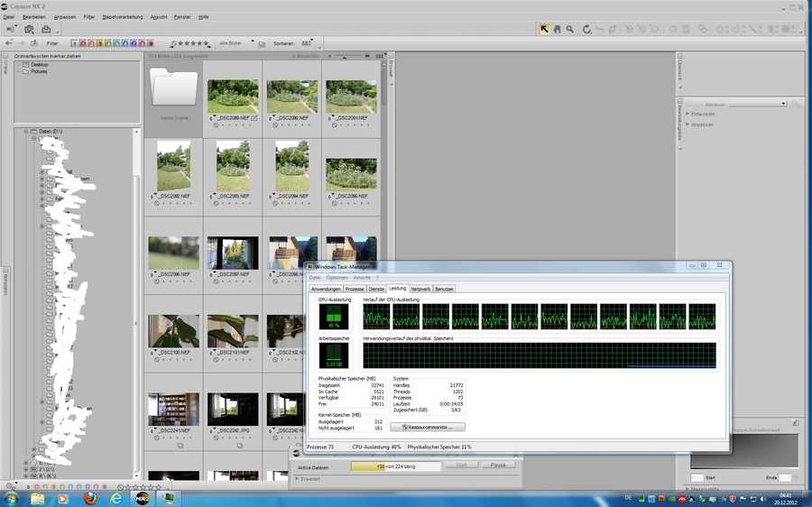Click Capture NX 2 taskbar button
The width and height of the screenshot is (812, 507).
click(x=143, y=499)
